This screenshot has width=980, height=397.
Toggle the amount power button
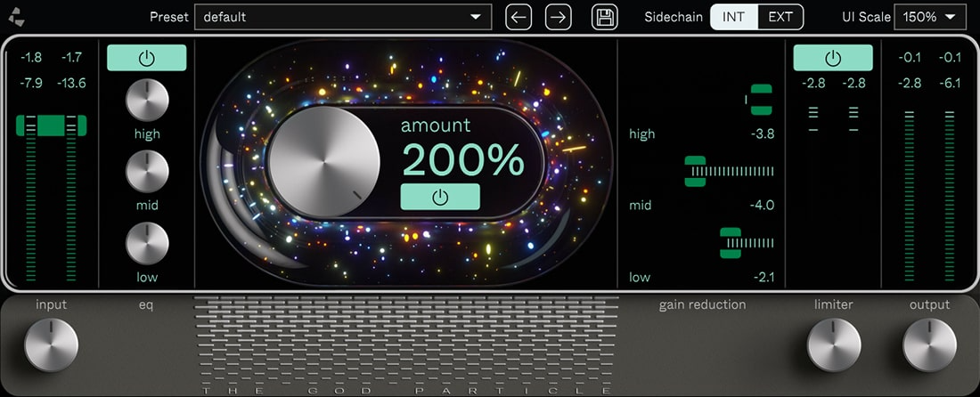coord(440,197)
